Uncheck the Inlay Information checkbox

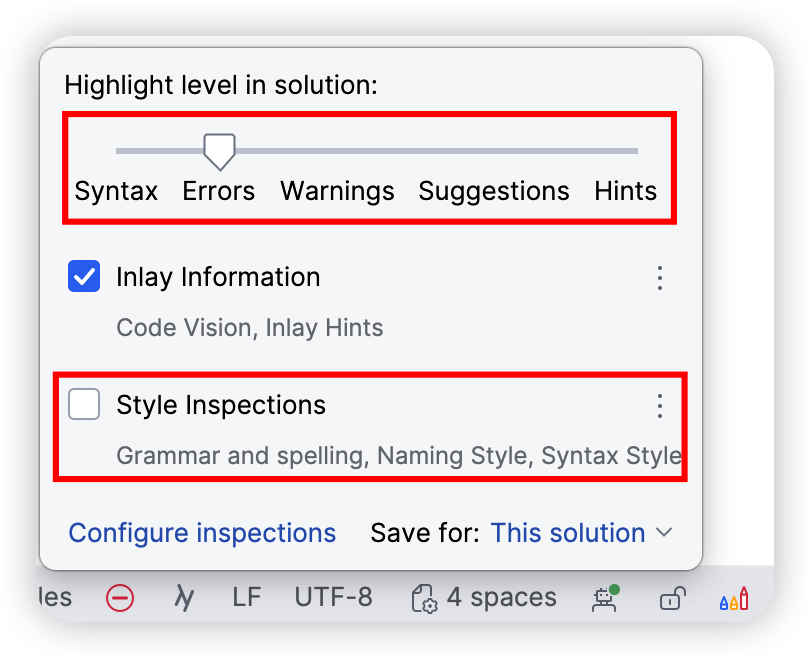click(x=84, y=276)
